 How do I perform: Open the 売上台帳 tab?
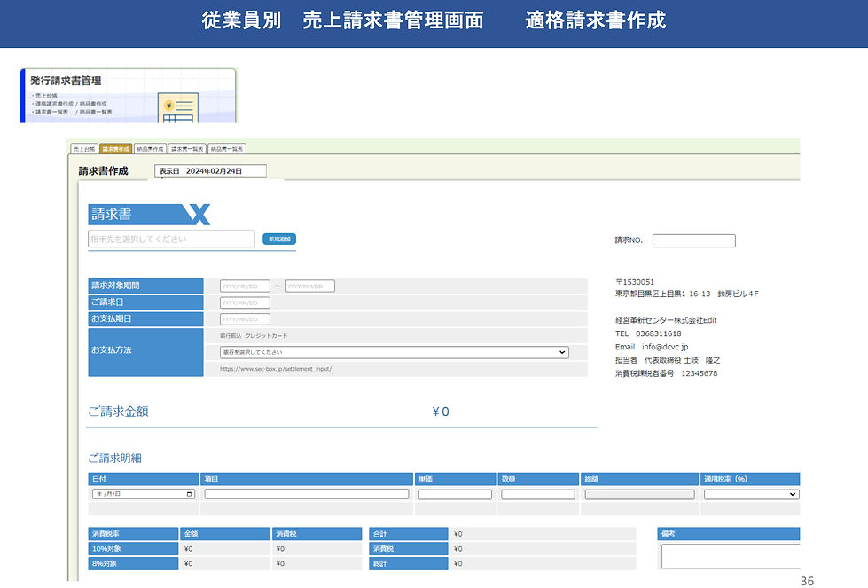84,149
